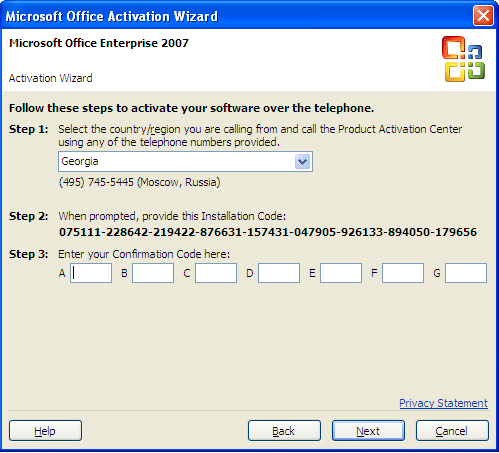Focus confirmation code field C
The height and width of the screenshot is (453, 499).
[216, 273]
